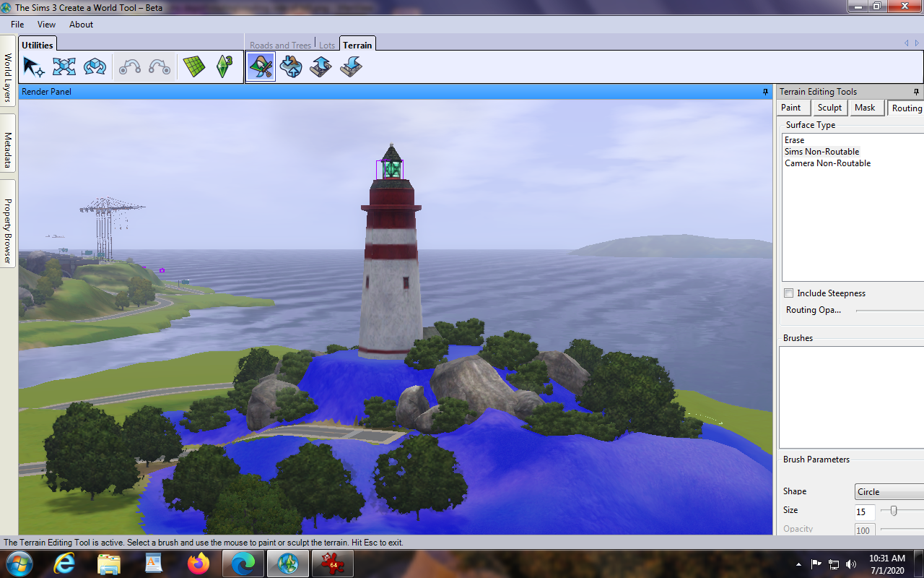The image size is (924, 578).
Task: Adjust the brush Size slider
Action: 894,511
